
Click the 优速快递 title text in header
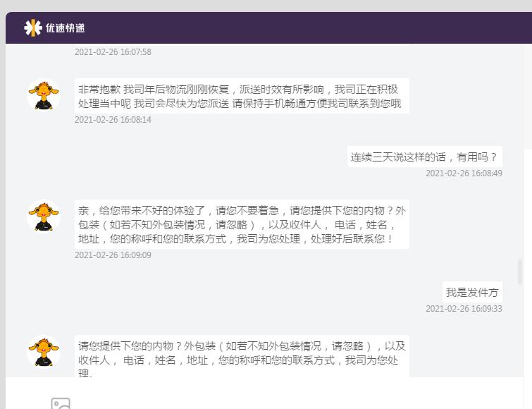tap(65, 28)
